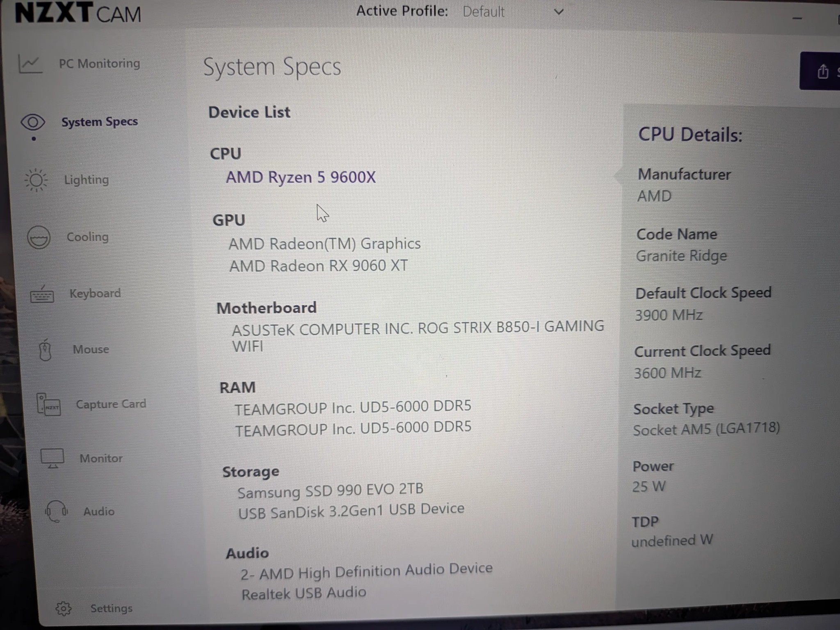Select ROG STRIX B850-I GAMING WIFI motherboard
This screenshot has height=630, width=840.
point(418,336)
